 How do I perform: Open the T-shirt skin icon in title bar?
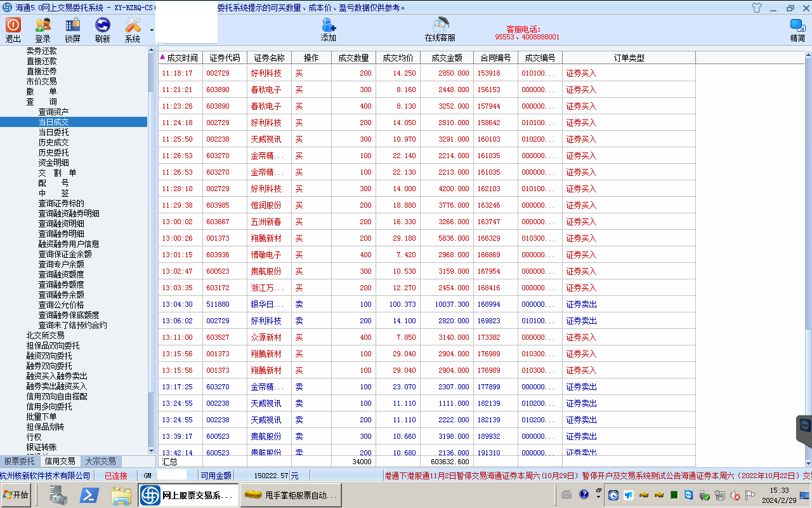(756, 8)
